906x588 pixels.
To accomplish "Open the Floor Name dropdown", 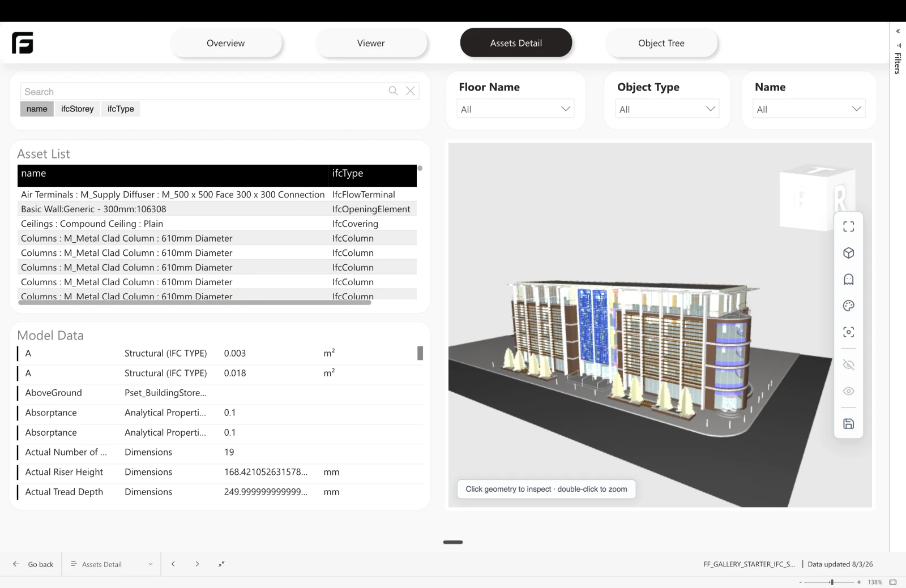I will 515,109.
